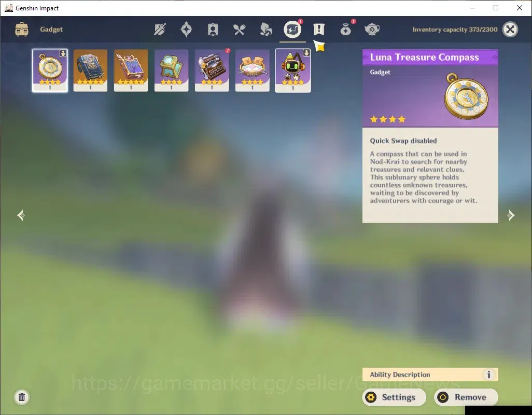
Task: Click the Ability Description info icon
Action: 488,375
